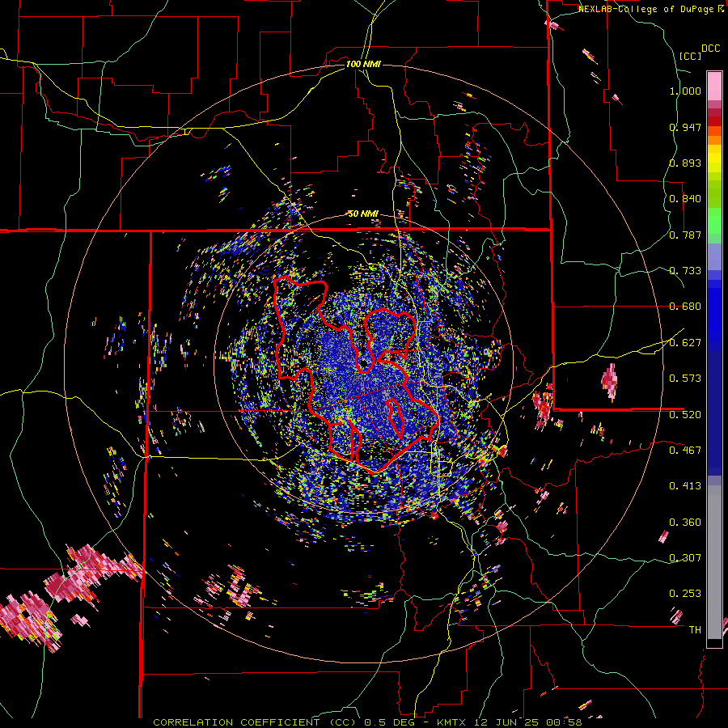Click the 1.000 legend value
This screenshot has height=728, width=728.
[685, 91]
